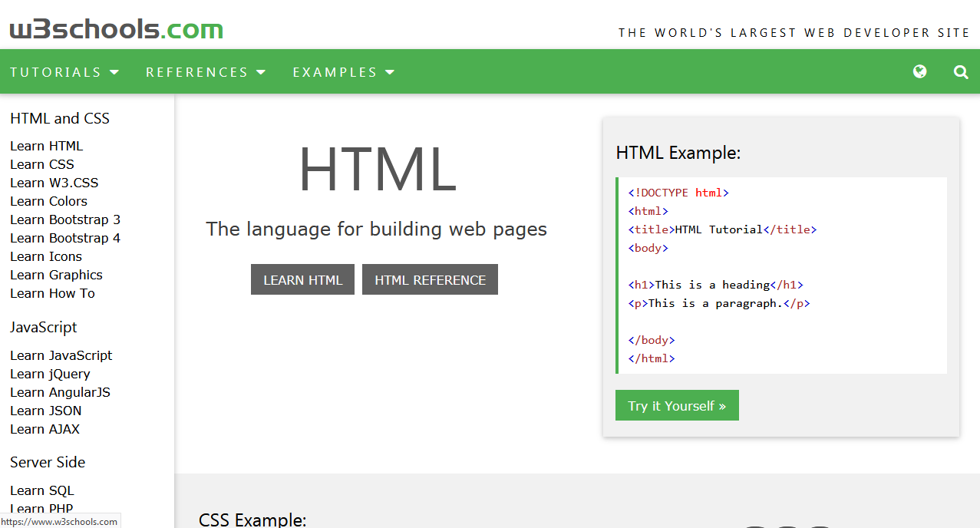Viewport: 980px width, 528px height.
Task: Open the Learn W3.CSS sidebar link
Action: click(x=54, y=183)
